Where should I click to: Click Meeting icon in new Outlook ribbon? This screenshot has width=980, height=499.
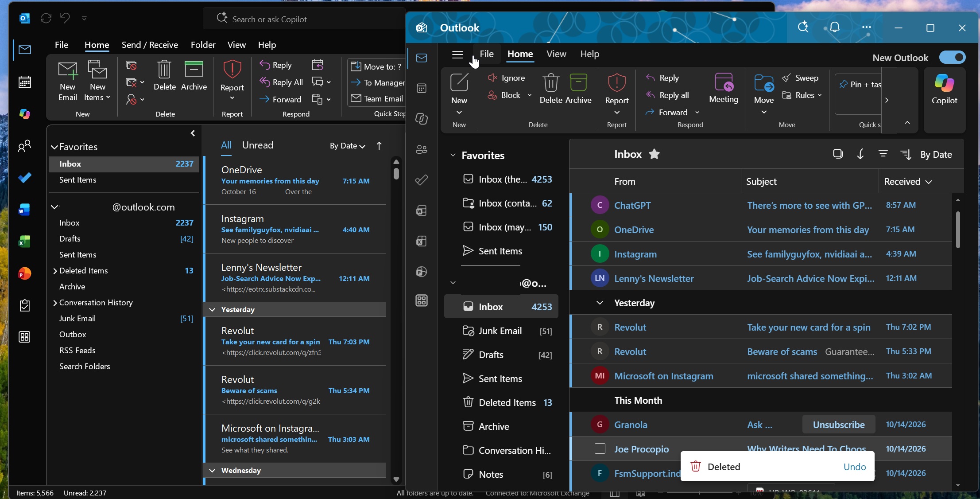(724, 82)
